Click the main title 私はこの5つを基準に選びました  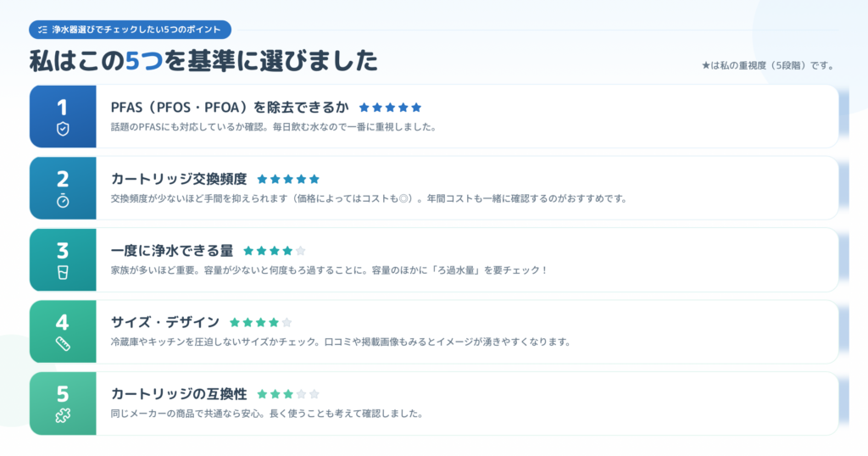tap(203, 60)
